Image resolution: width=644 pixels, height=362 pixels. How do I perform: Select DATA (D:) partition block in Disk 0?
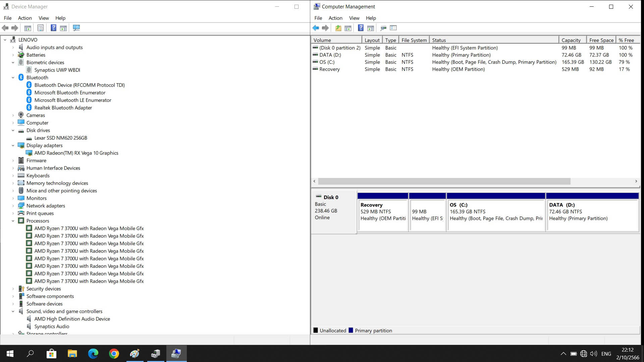pos(592,213)
